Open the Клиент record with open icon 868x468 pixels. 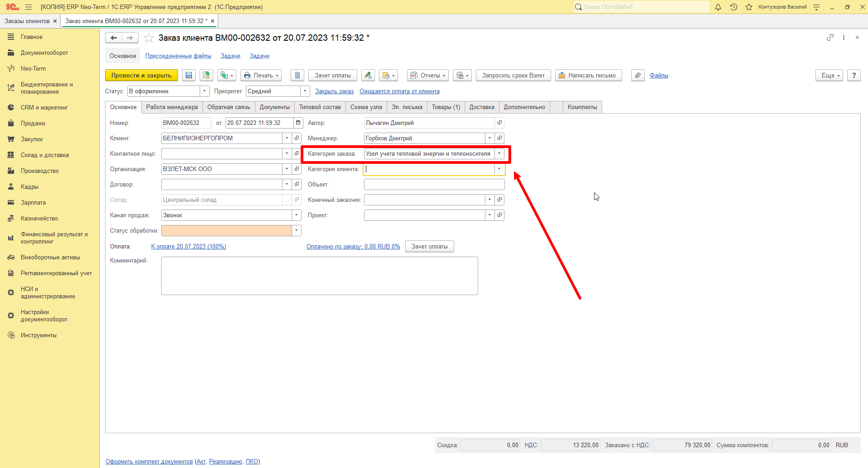pos(297,138)
